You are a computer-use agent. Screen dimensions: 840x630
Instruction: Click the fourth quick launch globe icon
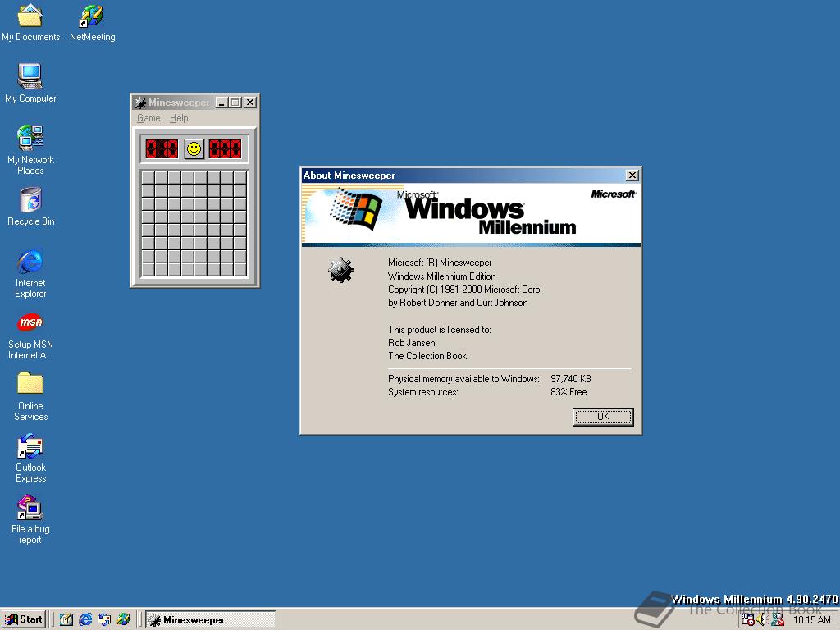123,620
